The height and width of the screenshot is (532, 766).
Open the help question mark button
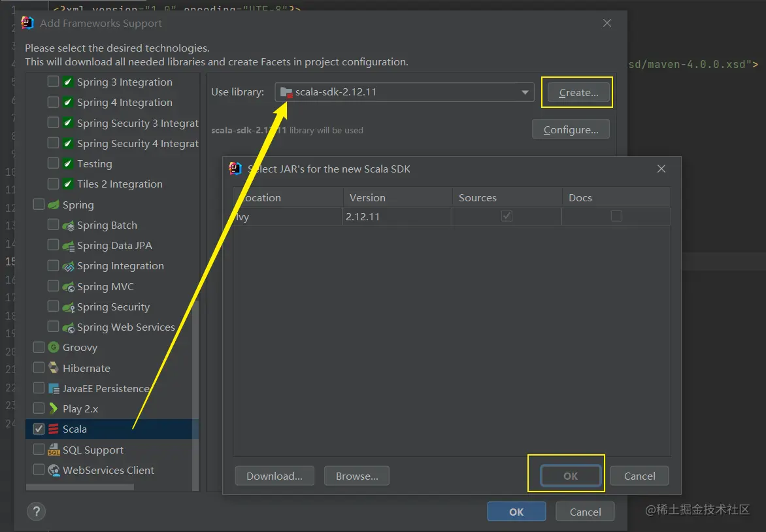point(36,512)
